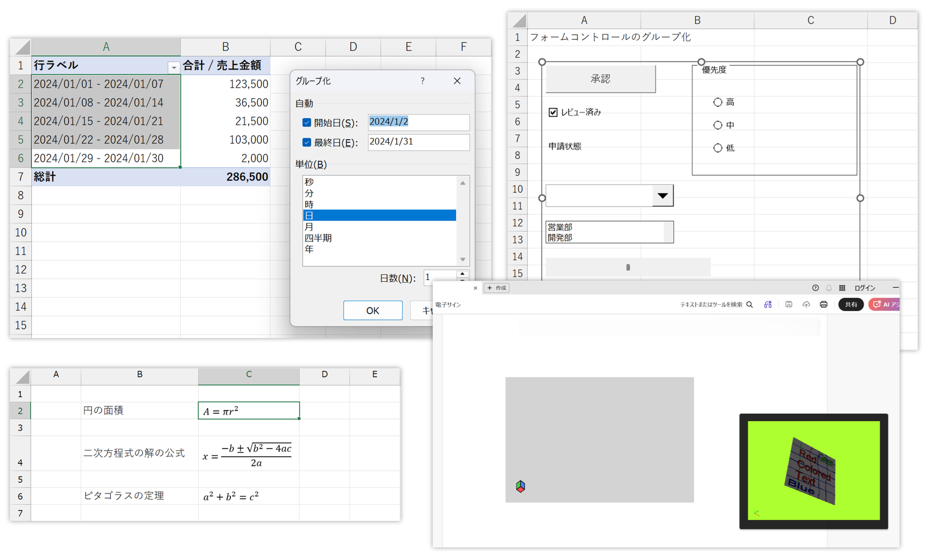Open the combo box dropdown arrow in form sheet
Image resolution: width=930 pixels, height=560 pixels.
(662, 195)
